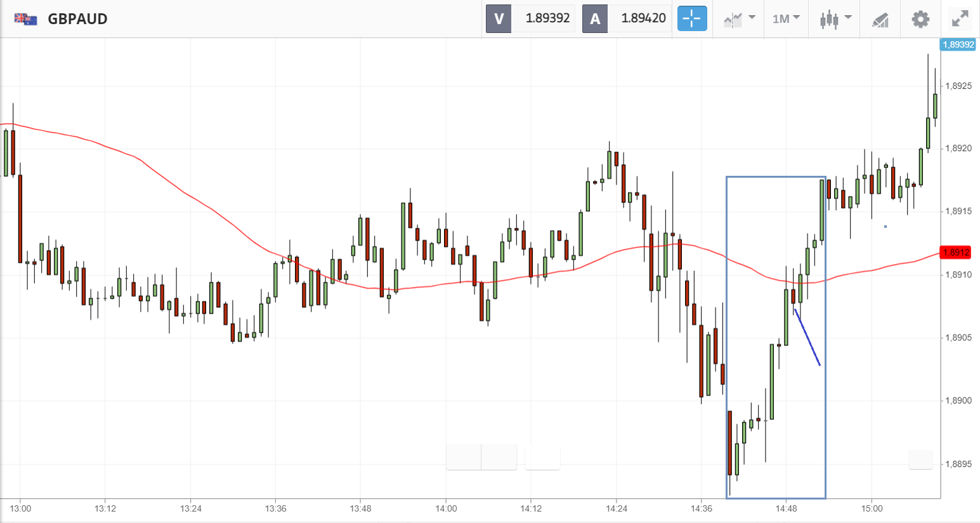980x523 pixels.
Task: Expand the 1M timeframe dropdown
Action: 786,18
